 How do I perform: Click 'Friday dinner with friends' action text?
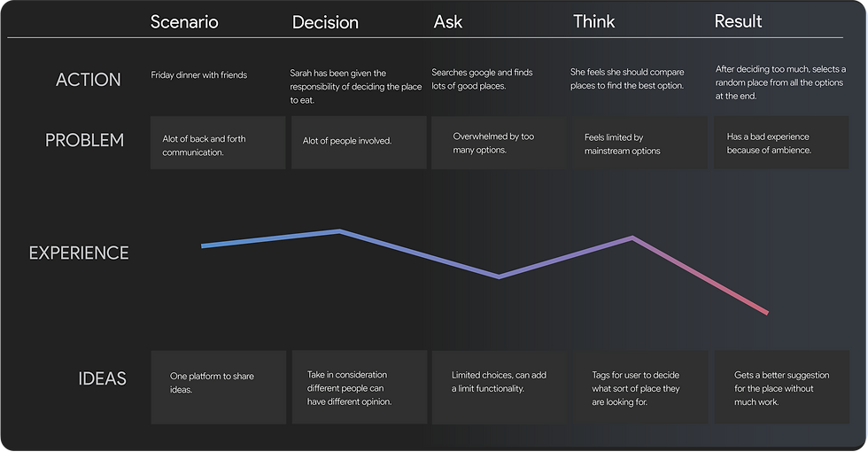tap(199, 75)
